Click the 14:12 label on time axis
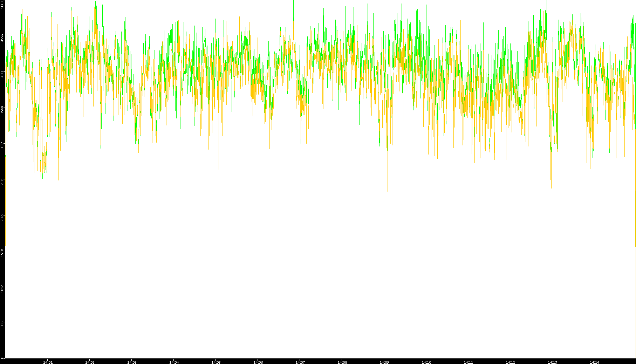Screen dimensions: 636x364 click(510, 362)
